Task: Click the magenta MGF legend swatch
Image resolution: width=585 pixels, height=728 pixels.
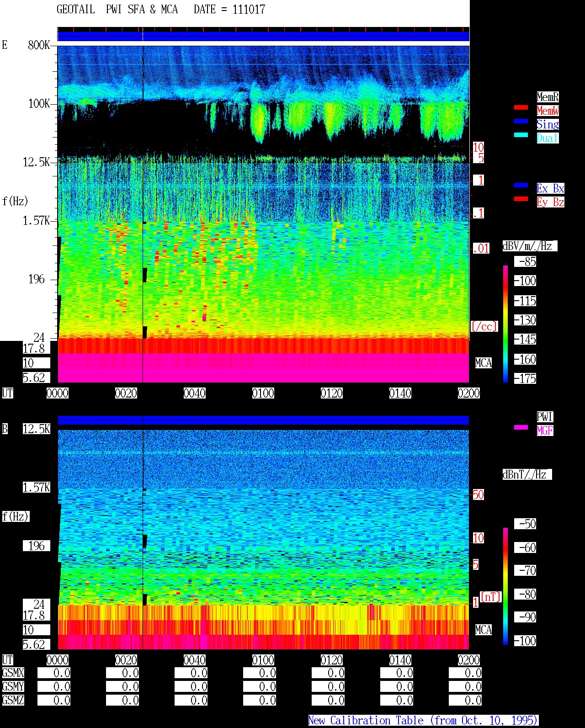Action: [521, 427]
